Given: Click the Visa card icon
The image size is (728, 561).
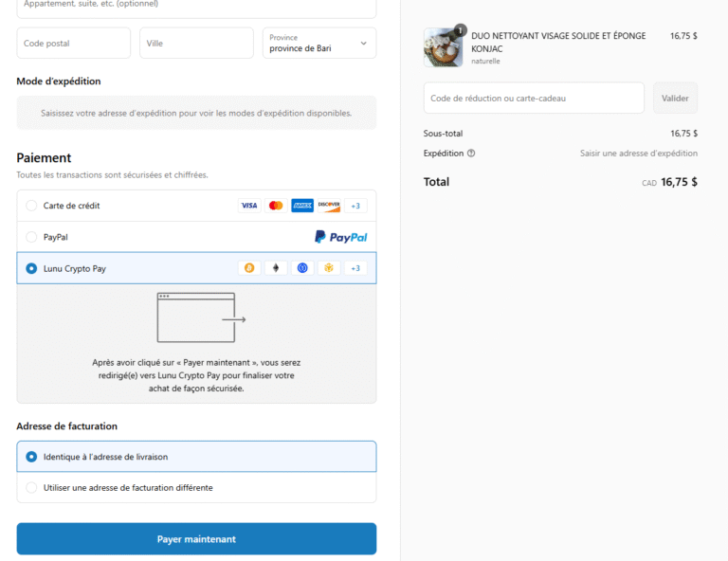Looking at the screenshot, I should [x=249, y=206].
